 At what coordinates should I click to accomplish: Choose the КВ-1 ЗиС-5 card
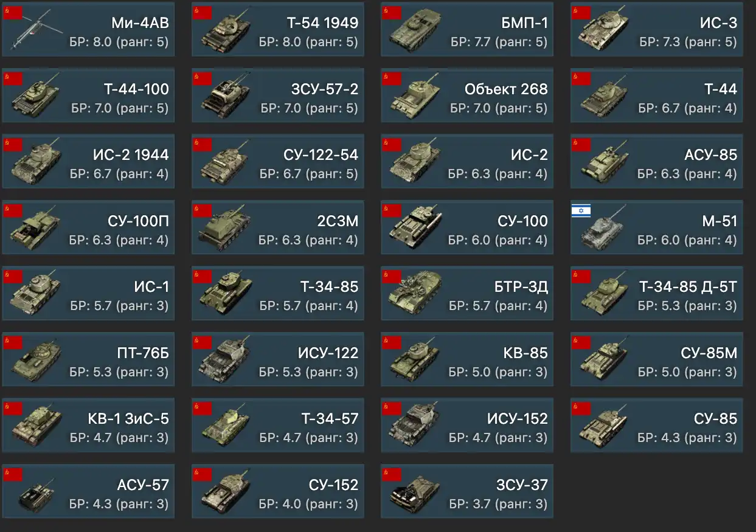point(88,426)
